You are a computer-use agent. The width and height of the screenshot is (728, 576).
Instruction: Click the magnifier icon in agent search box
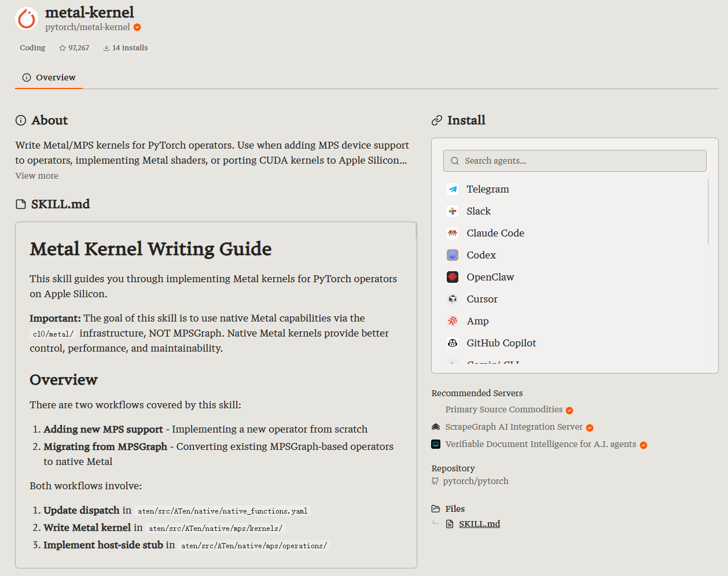point(455,161)
